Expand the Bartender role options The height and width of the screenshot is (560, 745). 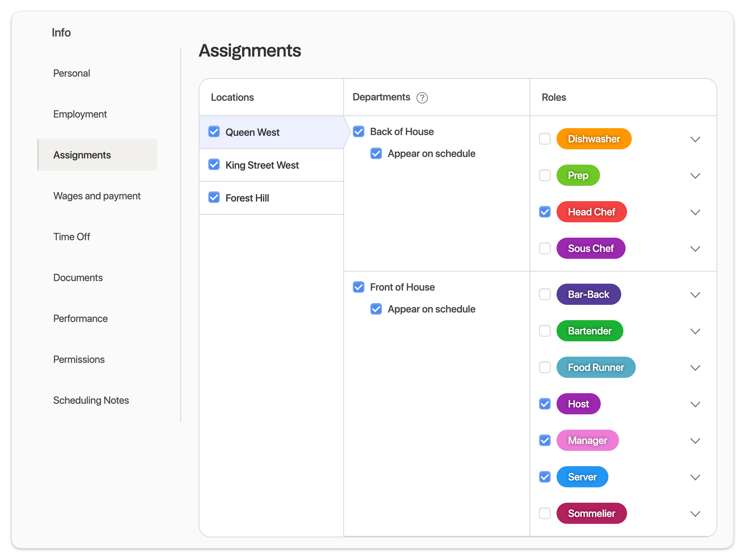[x=695, y=331]
